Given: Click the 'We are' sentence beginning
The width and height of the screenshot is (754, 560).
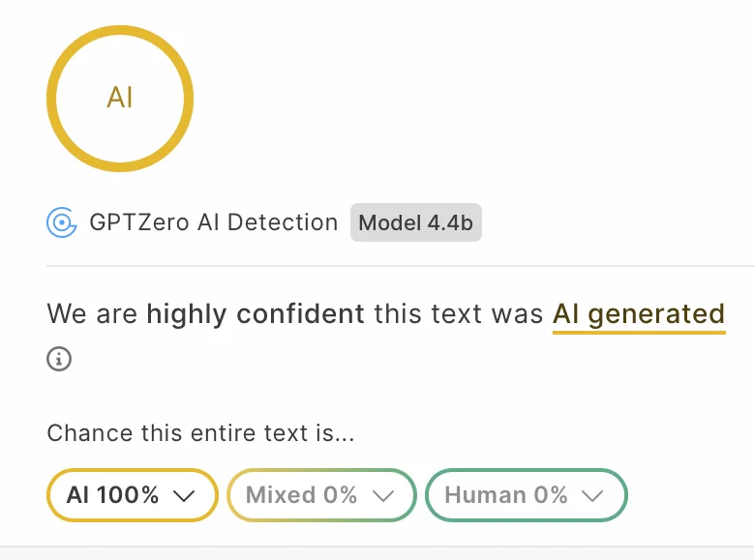Looking at the screenshot, I should 93,313.
